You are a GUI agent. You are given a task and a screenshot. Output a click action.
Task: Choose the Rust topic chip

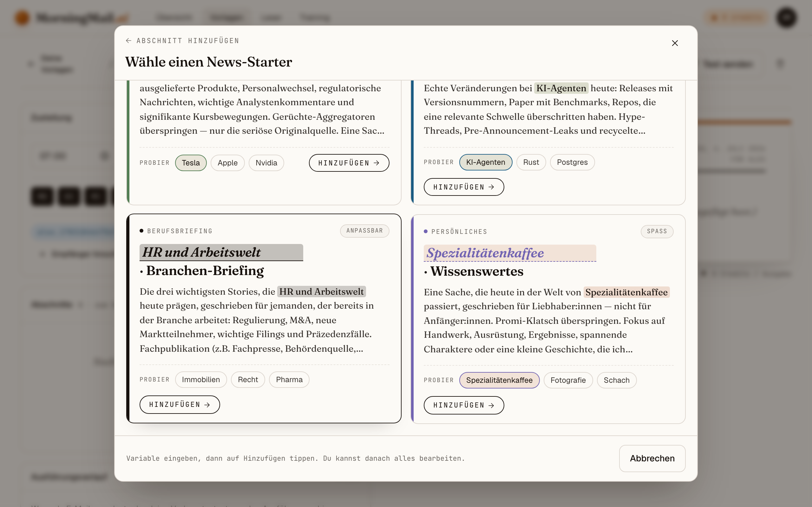pyautogui.click(x=531, y=162)
